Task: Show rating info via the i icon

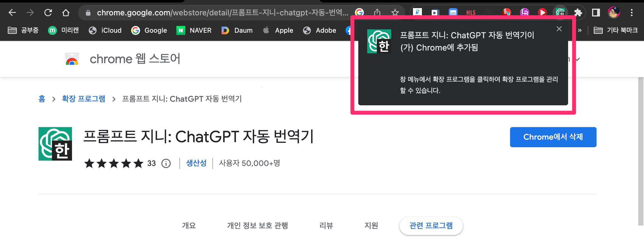Action: point(166,163)
